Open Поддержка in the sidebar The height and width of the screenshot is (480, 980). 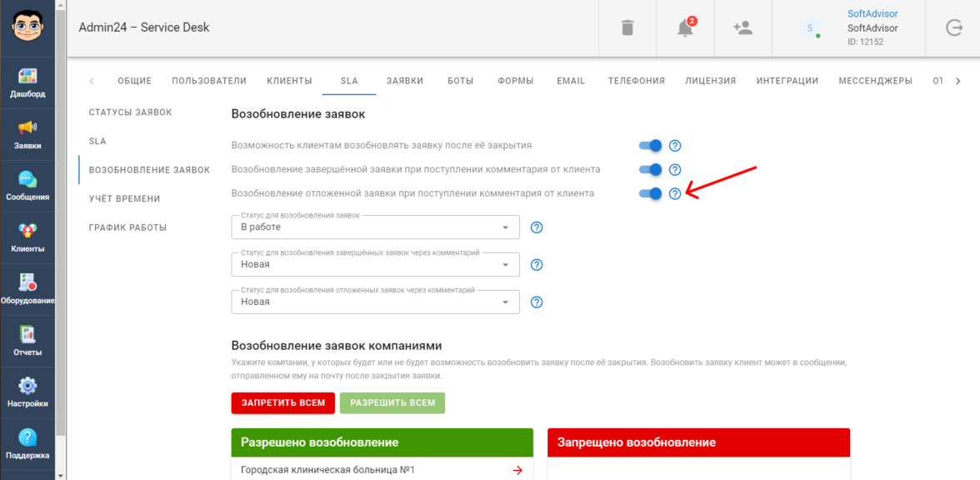[x=27, y=443]
